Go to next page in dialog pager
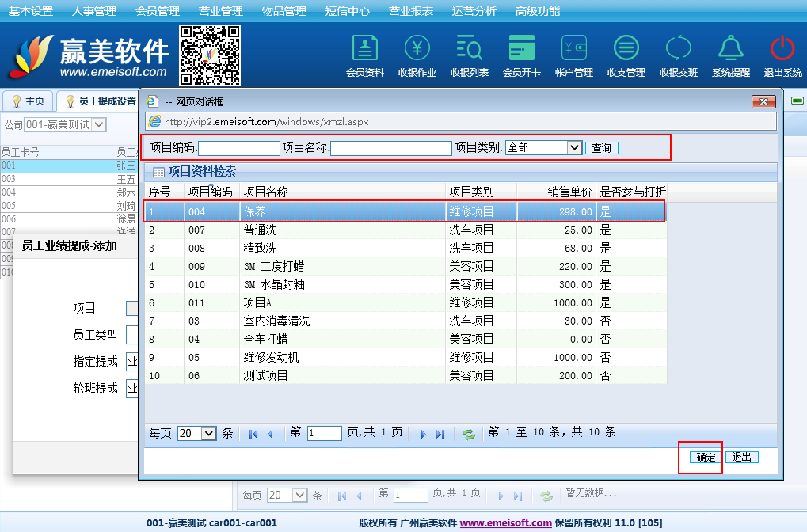The width and height of the screenshot is (807, 532). point(423,434)
